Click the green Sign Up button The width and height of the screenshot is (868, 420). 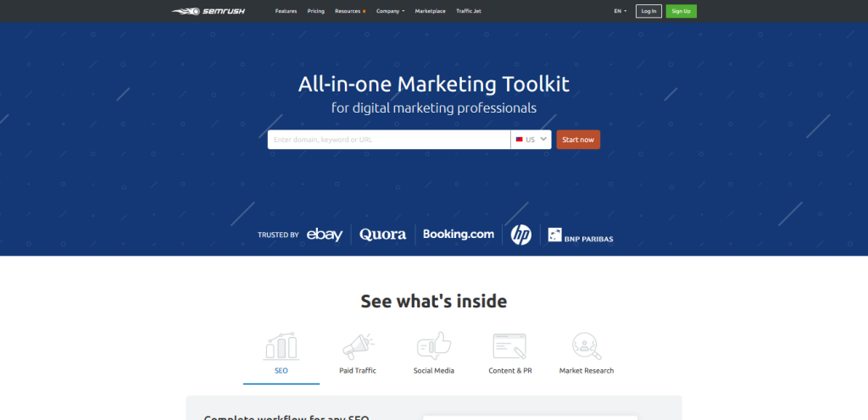click(681, 11)
